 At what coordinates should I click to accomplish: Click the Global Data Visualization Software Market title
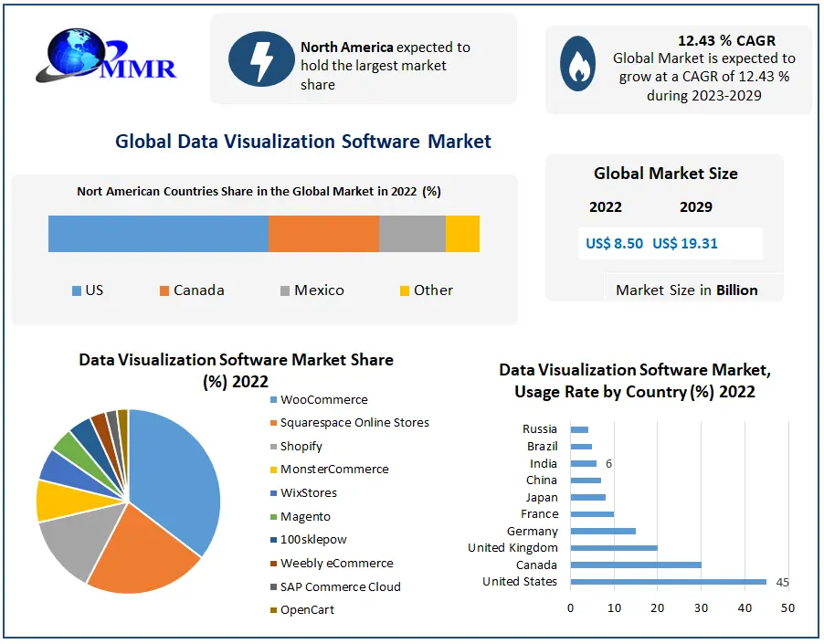point(303,142)
